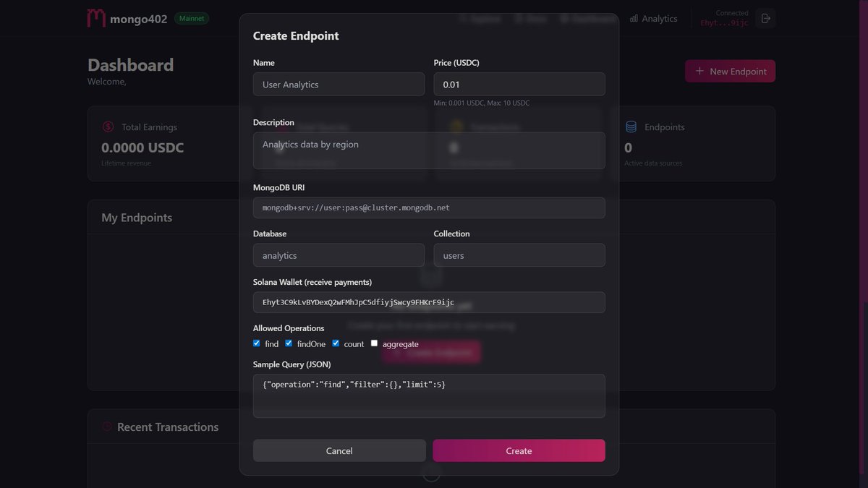Click the Cancel button

coord(339,450)
